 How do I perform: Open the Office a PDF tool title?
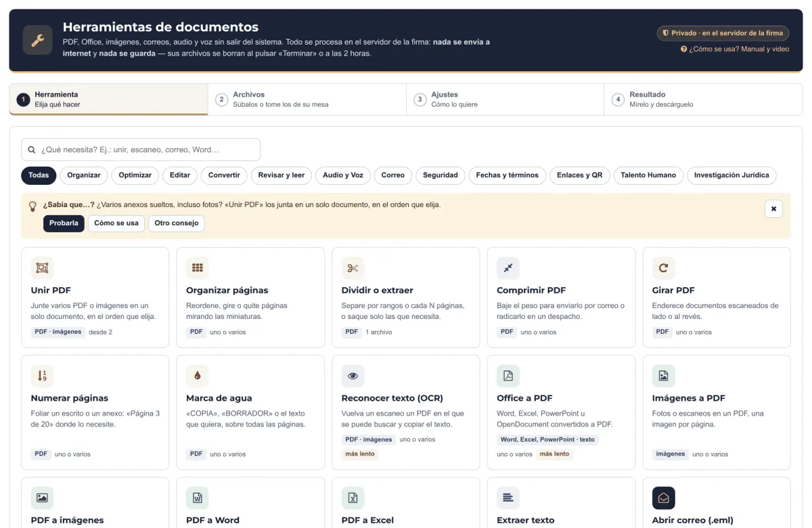pyautogui.click(x=524, y=398)
